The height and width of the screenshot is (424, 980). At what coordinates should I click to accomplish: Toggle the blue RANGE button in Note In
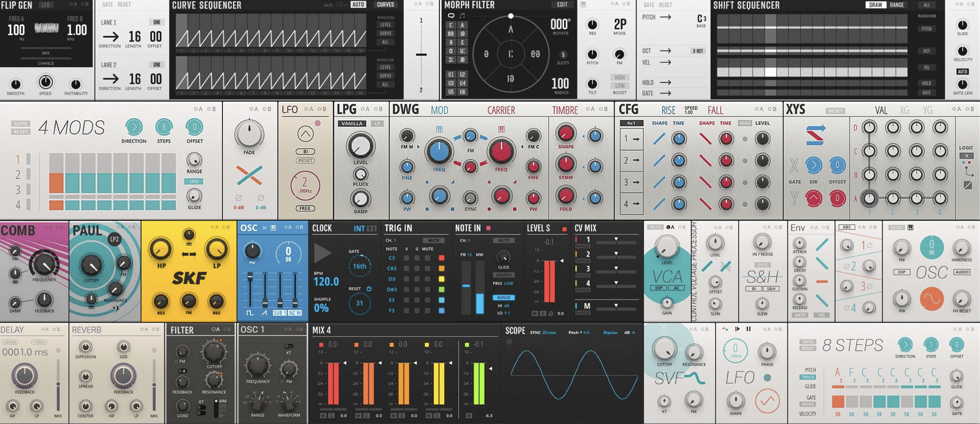504,297
